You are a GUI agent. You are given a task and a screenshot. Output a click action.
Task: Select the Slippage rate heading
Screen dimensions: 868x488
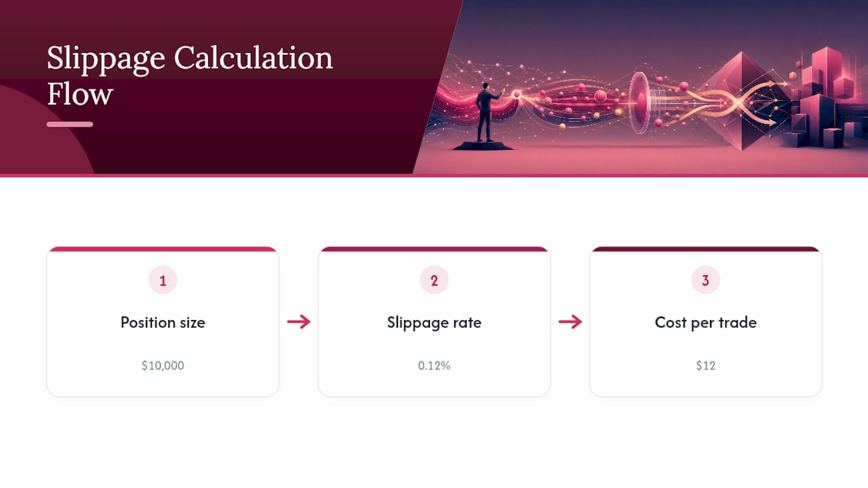coord(434,323)
